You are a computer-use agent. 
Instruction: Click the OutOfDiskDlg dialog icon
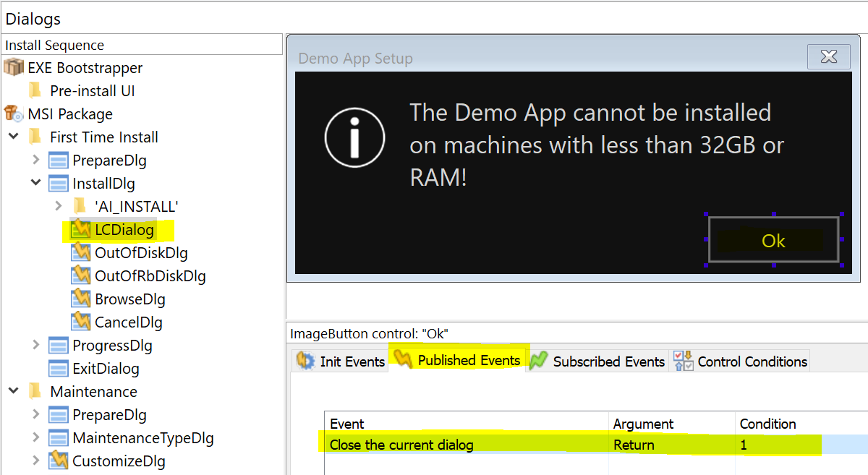[x=81, y=253]
